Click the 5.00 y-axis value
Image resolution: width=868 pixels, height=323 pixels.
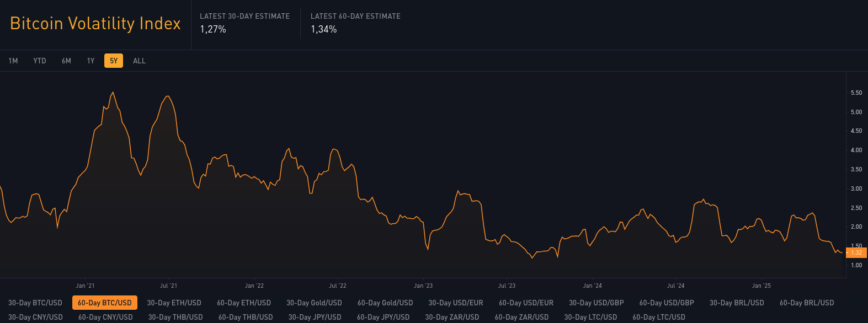pos(856,112)
